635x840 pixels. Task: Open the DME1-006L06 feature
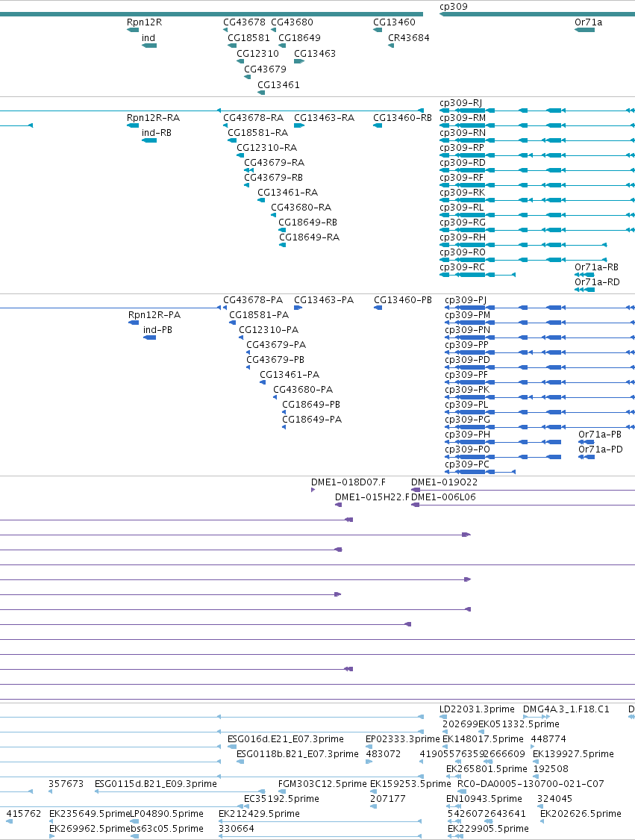443,497
